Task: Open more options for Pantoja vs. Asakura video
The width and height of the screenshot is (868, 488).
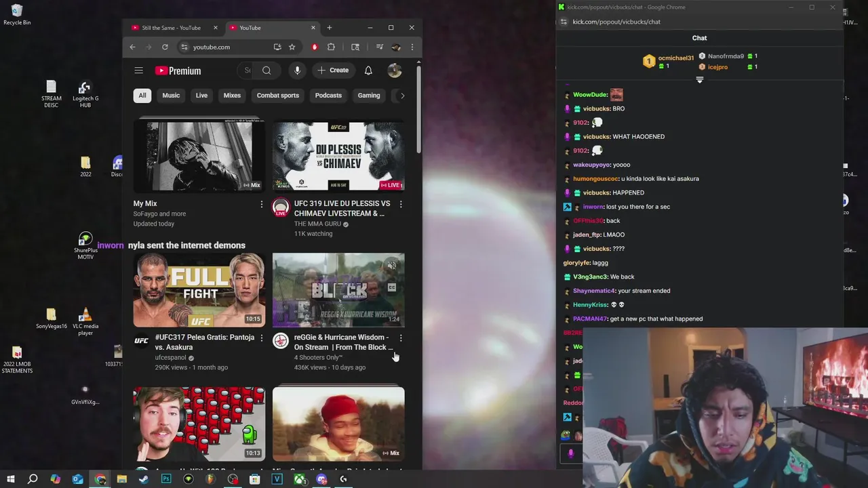Action: tap(262, 338)
